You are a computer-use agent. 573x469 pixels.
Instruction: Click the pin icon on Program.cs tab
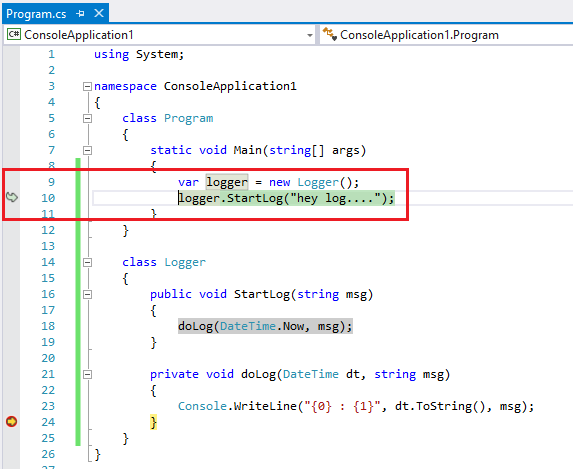coord(80,14)
